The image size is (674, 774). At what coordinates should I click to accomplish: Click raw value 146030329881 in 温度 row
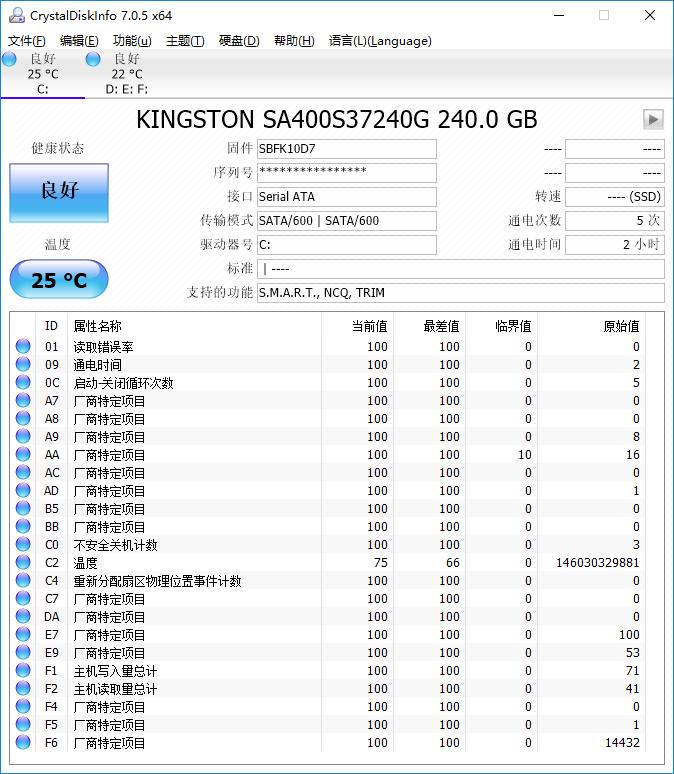pos(597,563)
